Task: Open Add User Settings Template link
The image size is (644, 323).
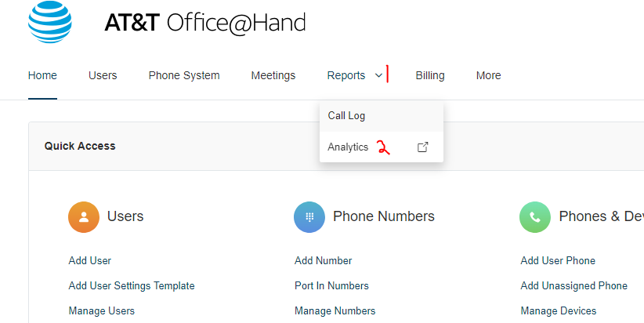Action: click(x=132, y=285)
